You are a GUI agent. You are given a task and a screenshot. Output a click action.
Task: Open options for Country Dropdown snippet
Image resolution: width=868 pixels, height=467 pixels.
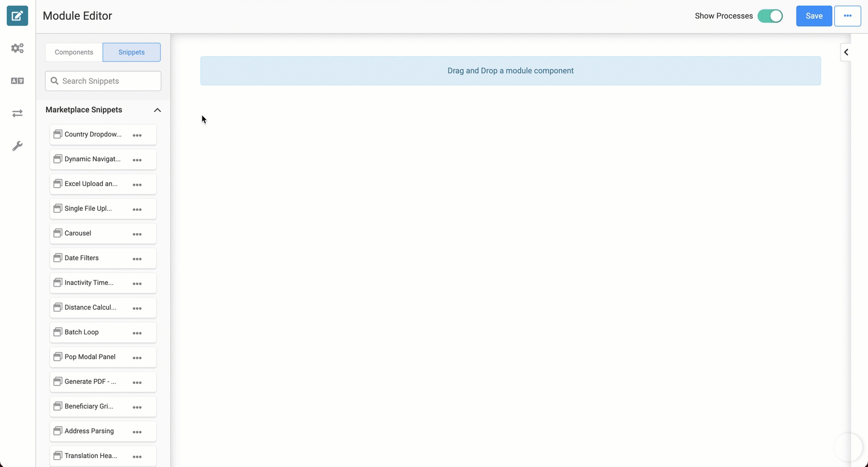click(x=137, y=135)
